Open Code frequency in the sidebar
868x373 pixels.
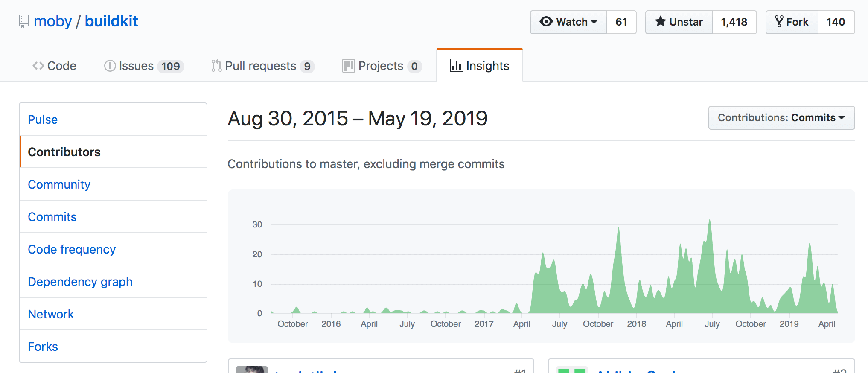[113, 249]
